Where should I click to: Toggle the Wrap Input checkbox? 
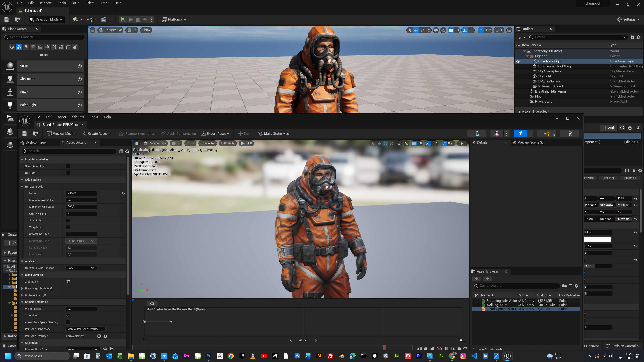[x=67, y=227]
